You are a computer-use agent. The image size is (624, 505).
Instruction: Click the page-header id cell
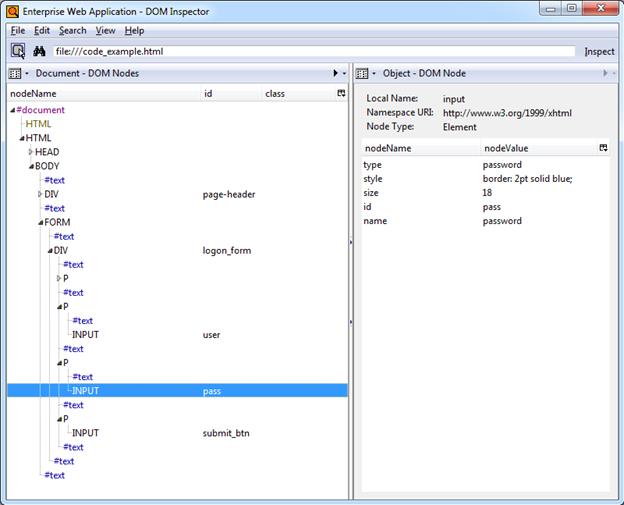point(229,195)
